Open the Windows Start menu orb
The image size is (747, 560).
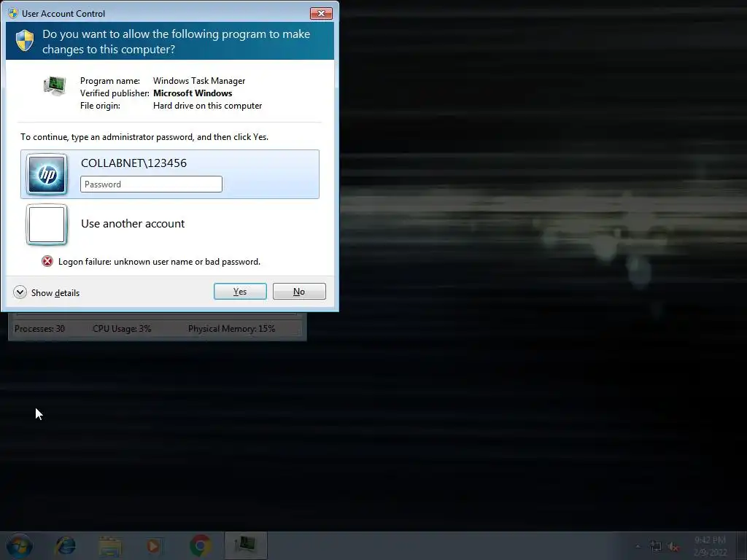coord(19,545)
